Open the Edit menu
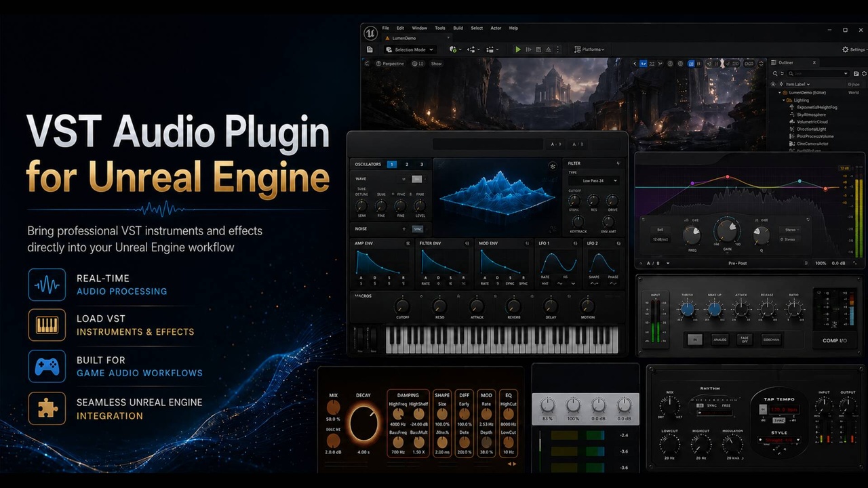 tap(401, 28)
